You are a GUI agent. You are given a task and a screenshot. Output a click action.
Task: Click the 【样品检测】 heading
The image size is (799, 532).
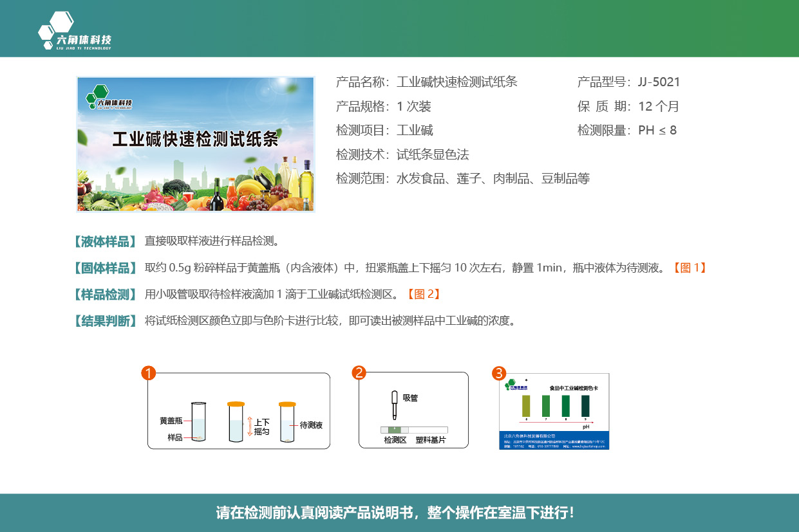tap(105, 294)
